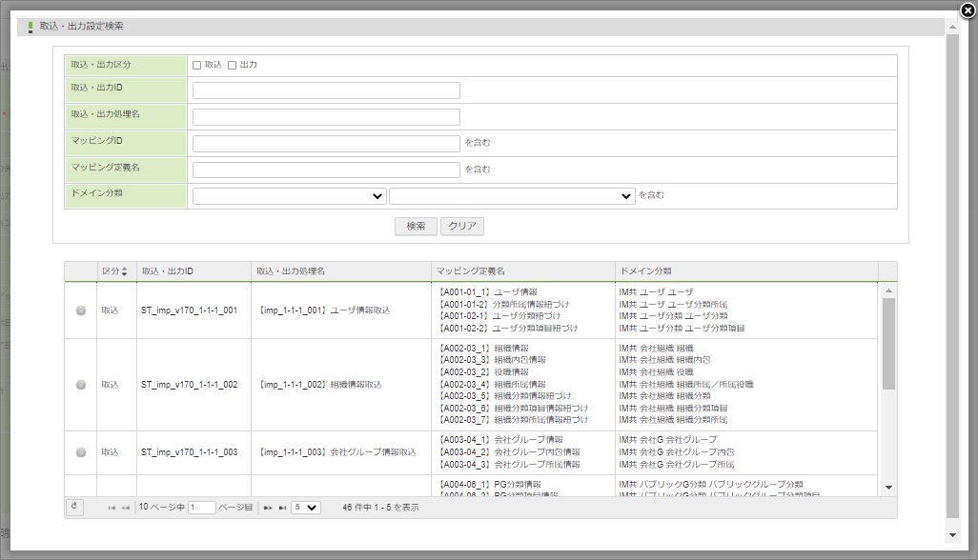Select the row icon for ST_imp_v170_1-1-1_001
Screen dimensions: 978x560
point(81,310)
